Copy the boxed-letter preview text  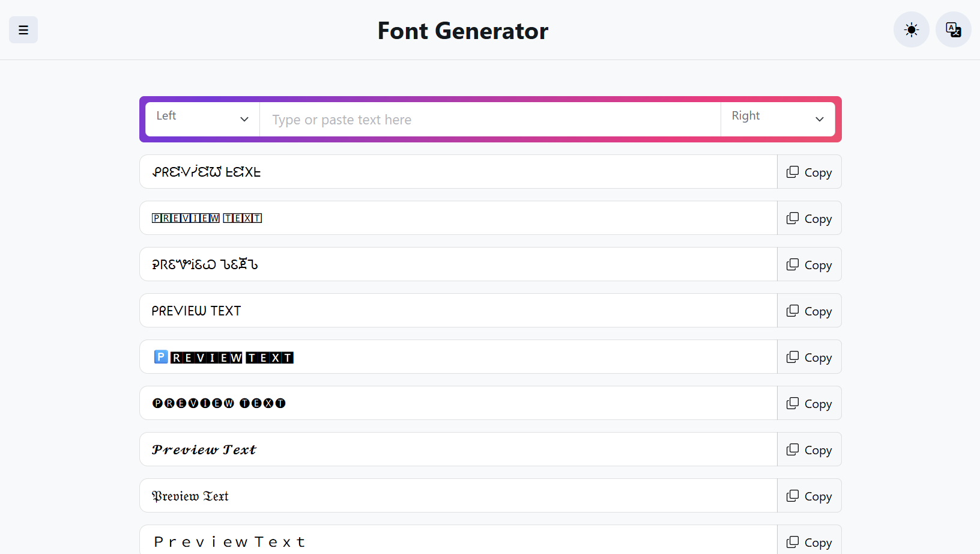[809, 219]
